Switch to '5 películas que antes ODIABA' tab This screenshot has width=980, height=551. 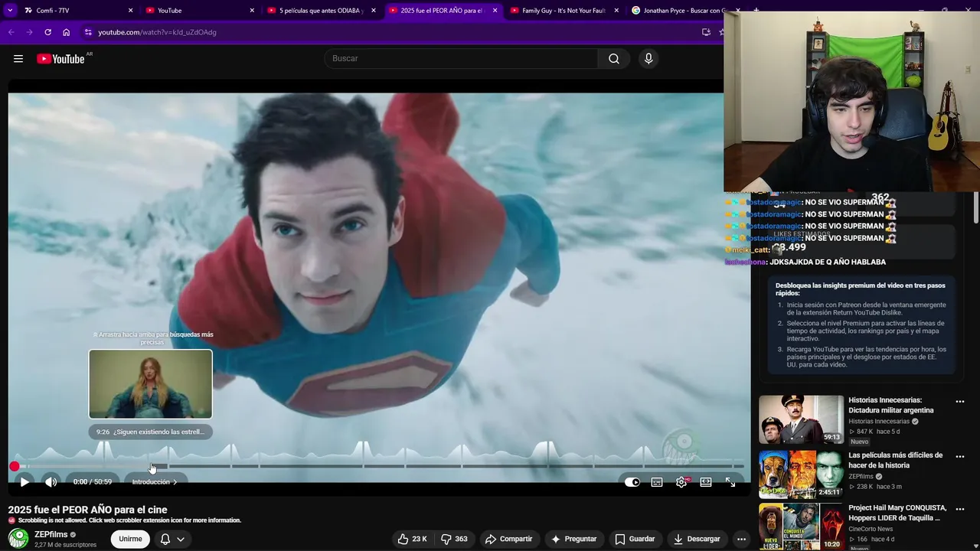(322, 11)
